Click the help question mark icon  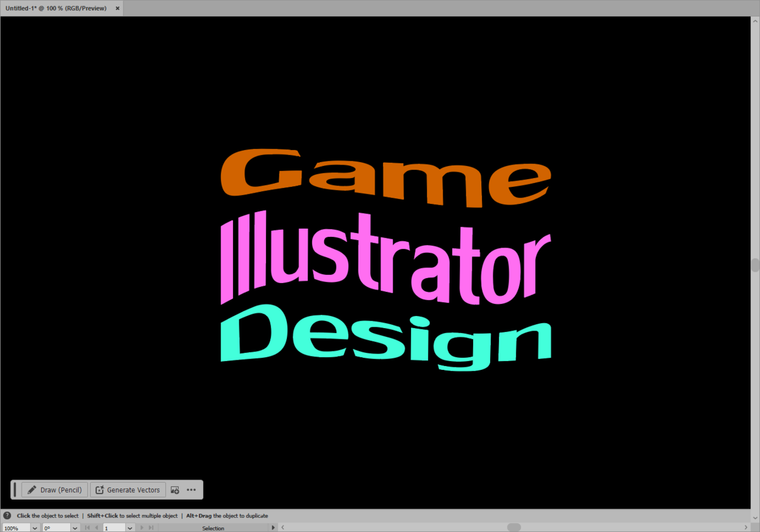click(x=7, y=516)
